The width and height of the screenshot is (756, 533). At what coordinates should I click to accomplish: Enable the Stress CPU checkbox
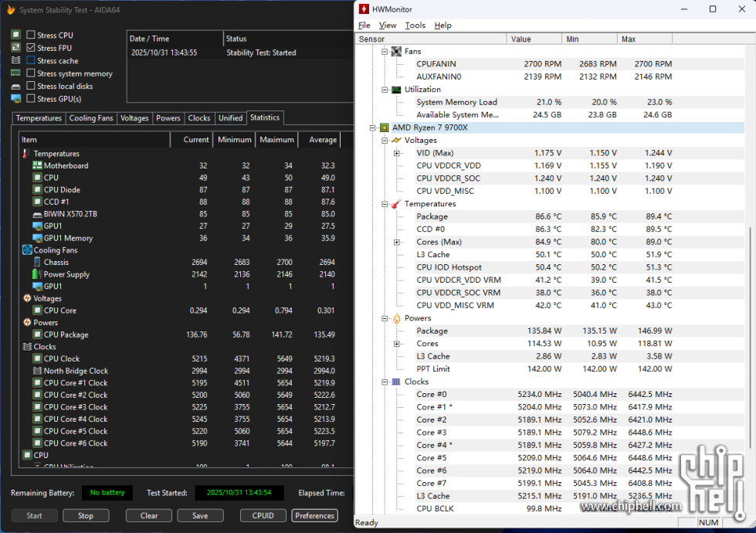coord(31,36)
